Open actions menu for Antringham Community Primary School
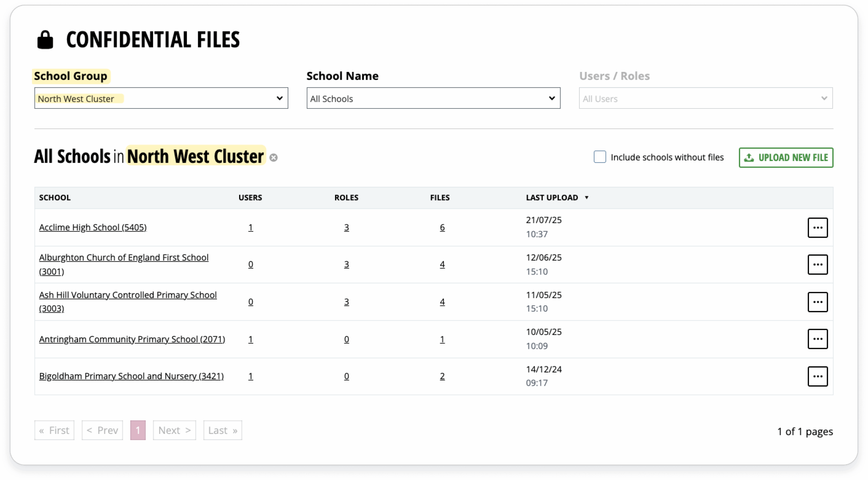868x480 pixels. [x=817, y=339]
